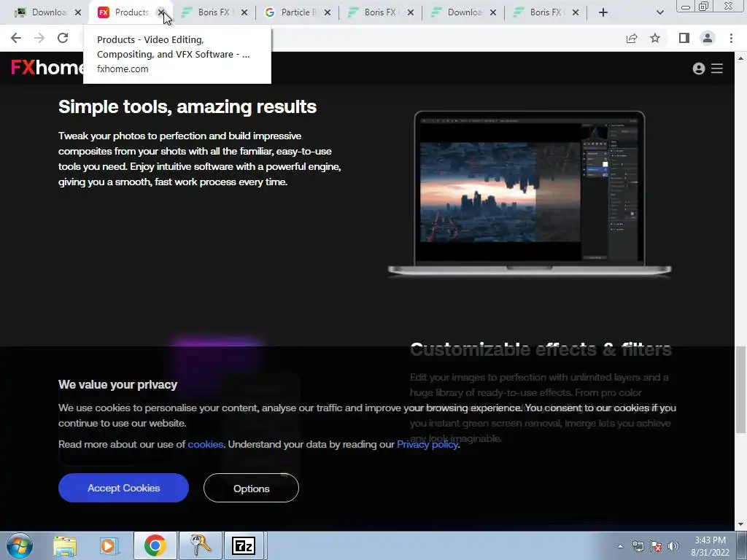747x560 pixels.
Task: Share this page icon
Action: point(632,38)
